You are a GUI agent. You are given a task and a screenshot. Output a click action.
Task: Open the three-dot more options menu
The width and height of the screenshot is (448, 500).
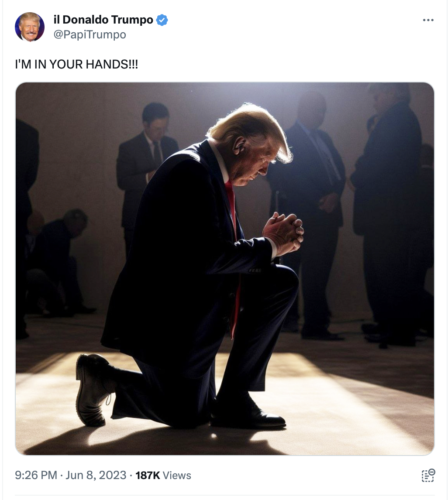click(x=428, y=20)
